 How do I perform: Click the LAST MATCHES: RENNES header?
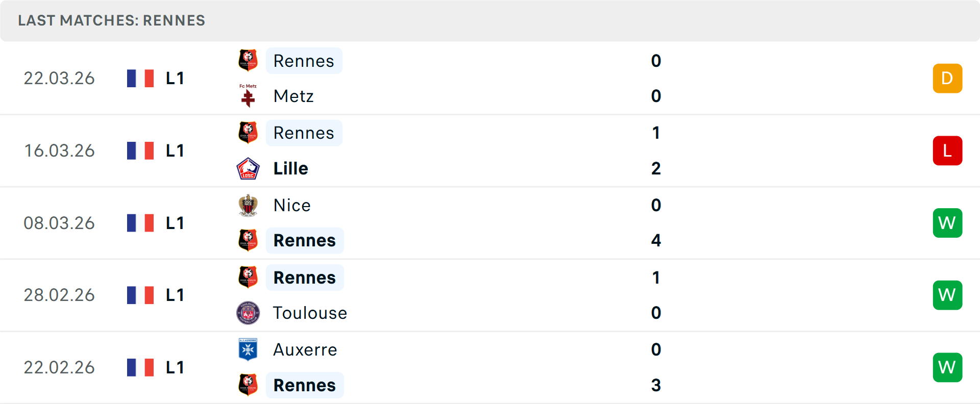(x=111, y=20)
